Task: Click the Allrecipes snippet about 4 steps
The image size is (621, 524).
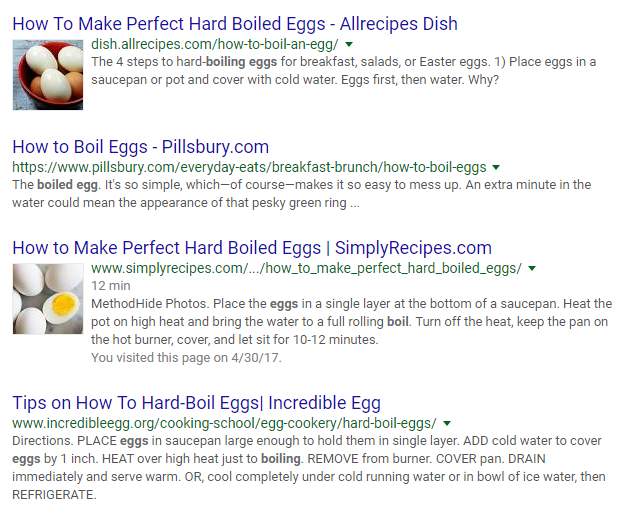Action: 343,71
